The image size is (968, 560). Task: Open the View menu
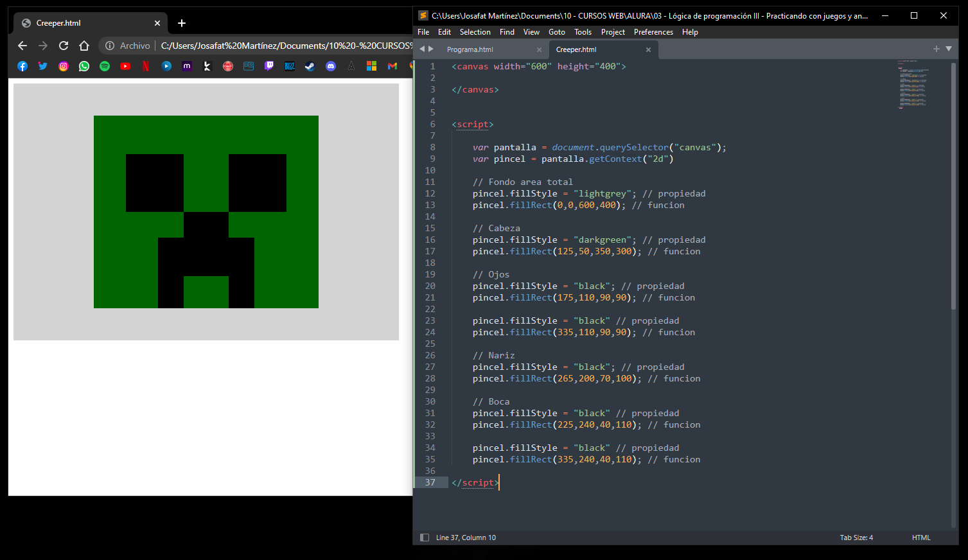531,32
